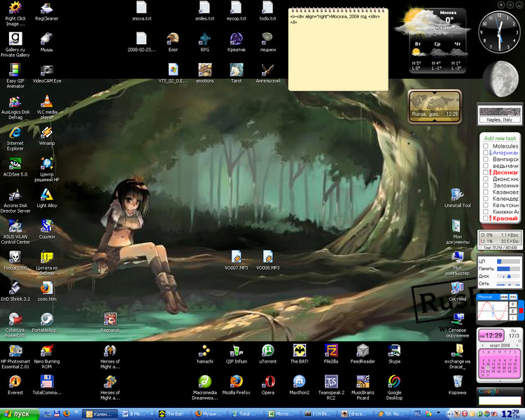Switch to the Кален... taskbar window
The height and width of the screenshot is (420, 525).
100,414
